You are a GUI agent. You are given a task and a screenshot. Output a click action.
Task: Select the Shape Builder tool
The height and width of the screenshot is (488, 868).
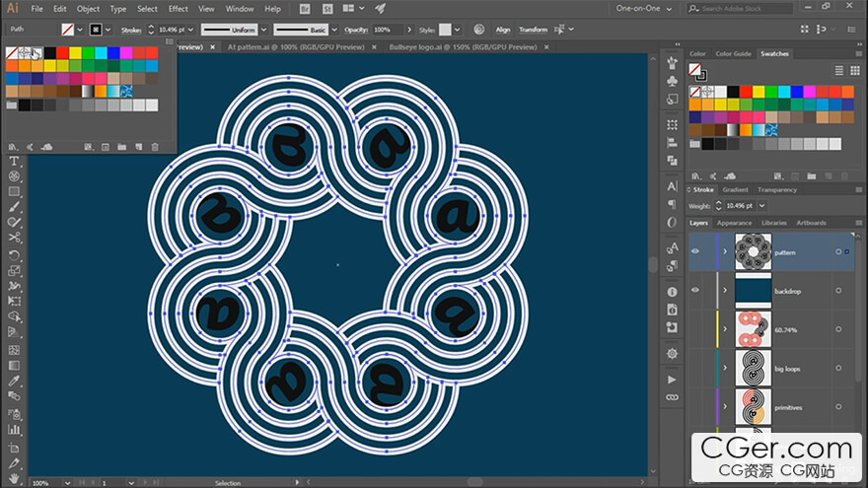point(15,317)
